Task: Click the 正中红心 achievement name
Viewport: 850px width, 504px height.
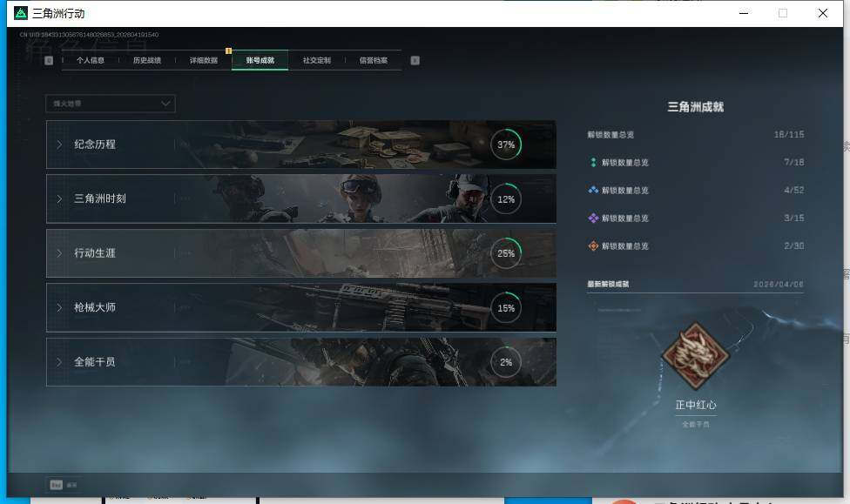Action: [696, 405]
